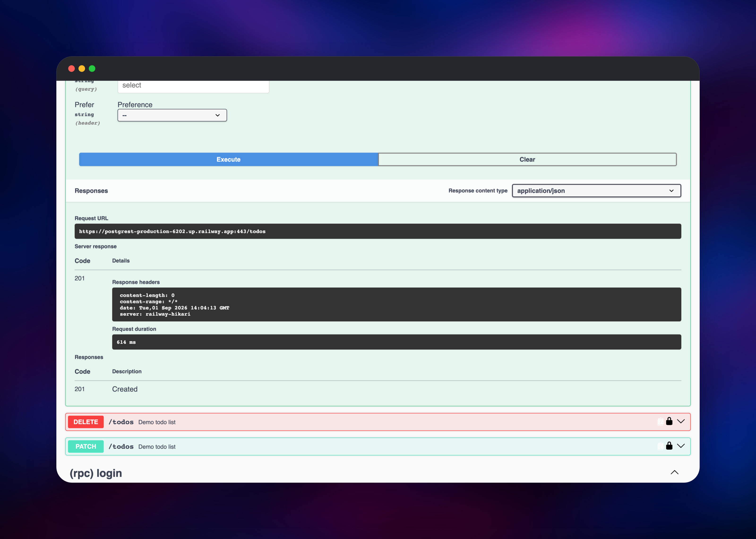Click the Demo todo list text in PATCH row

tap(157, 447)
